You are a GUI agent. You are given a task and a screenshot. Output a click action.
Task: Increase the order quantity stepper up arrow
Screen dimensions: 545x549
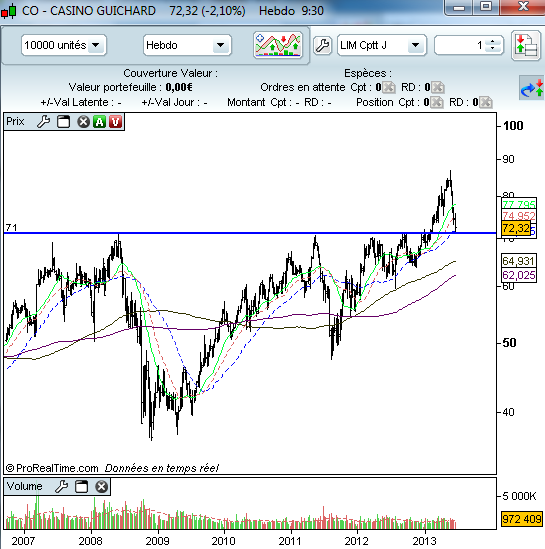[x=492, y=42]
